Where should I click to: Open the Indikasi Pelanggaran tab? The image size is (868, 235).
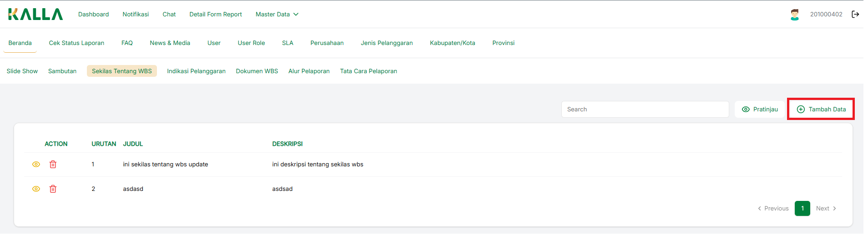coord(196,71)
